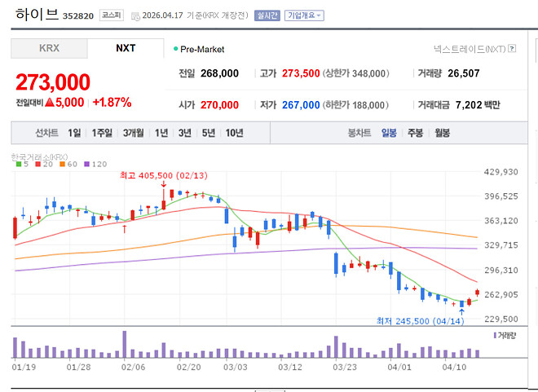Click the 상한가 348,000 text
The image size is (538, 392).
[x=355, y=73]
